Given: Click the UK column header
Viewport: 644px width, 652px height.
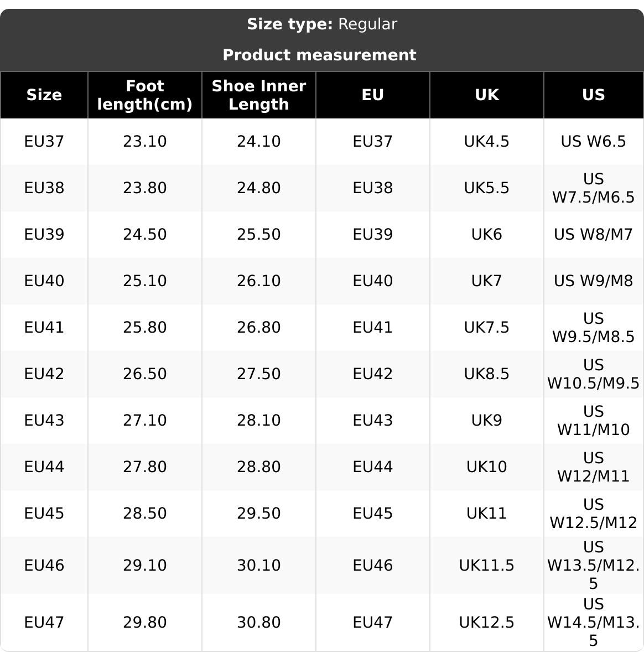Looking at the screenshot, I should (x=486, y=95).
